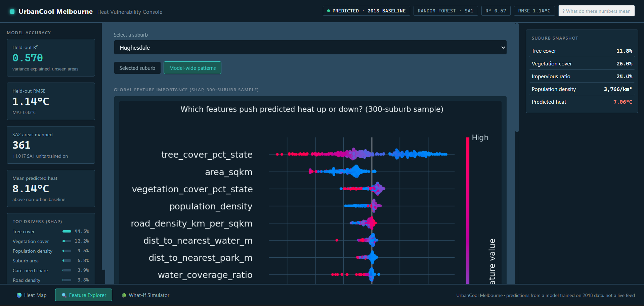Viewport: 644px width, 306px height.
Task: Click the Tree cover driver bar
Action: point(67,231)
